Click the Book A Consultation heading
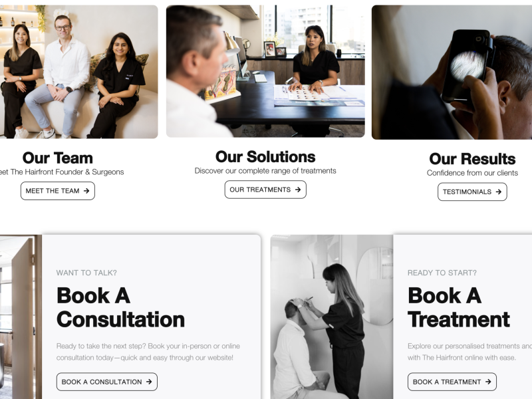532x399 pixels. (x=120, y=307)
